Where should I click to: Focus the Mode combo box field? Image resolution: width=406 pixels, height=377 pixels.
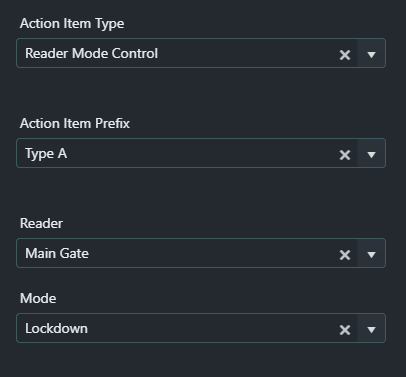click(201, 328)
